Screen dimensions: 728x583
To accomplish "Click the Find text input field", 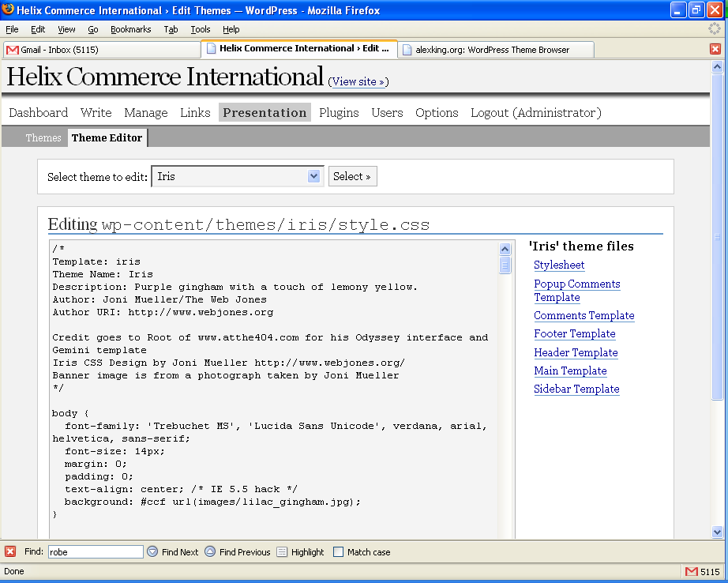I will pyautogui.click(x=96, y=552).
